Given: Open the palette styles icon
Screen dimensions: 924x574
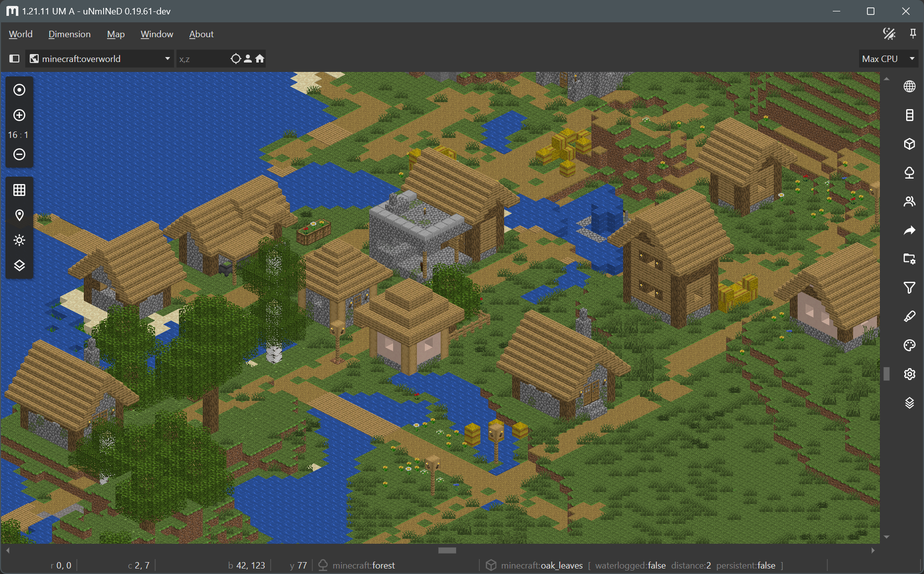Looking at the screenshot, I should pyautogui.click(x=909, y=345).
